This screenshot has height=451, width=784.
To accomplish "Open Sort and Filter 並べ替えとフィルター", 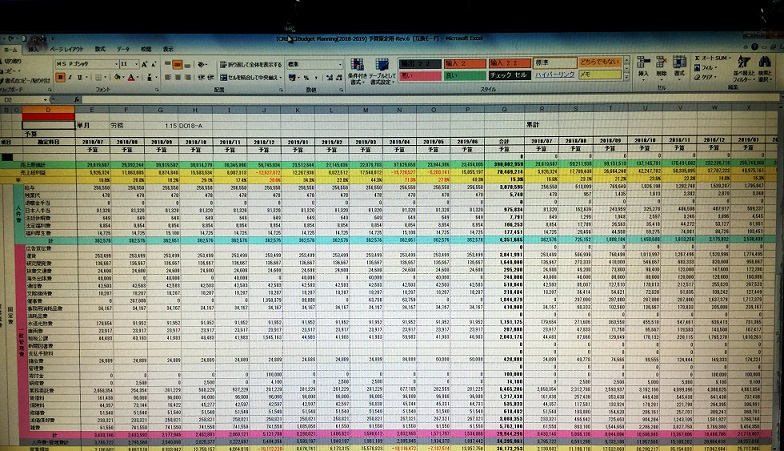I will 743,69.
